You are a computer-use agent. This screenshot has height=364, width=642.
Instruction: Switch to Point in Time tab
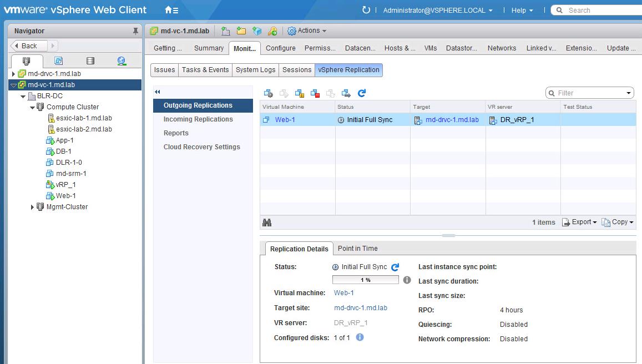tap(357, 249)
